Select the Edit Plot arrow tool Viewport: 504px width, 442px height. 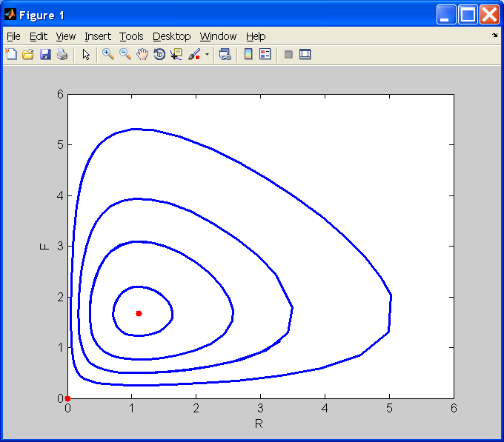(86, 54)
